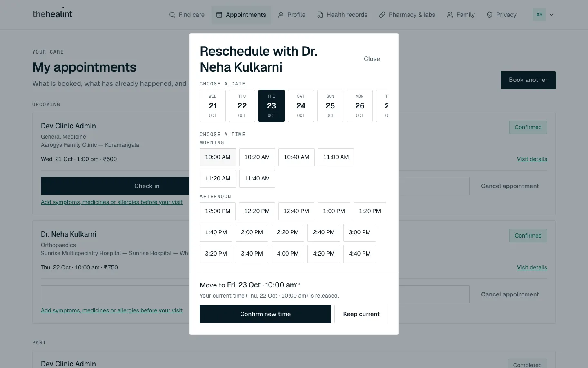Open the Privacy menu item

click(x=502, y=15)
